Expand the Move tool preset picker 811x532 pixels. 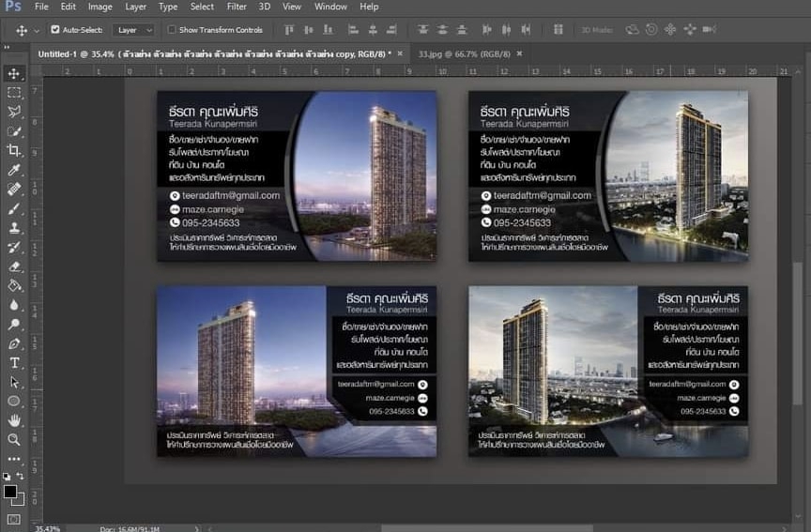(37, 30)
